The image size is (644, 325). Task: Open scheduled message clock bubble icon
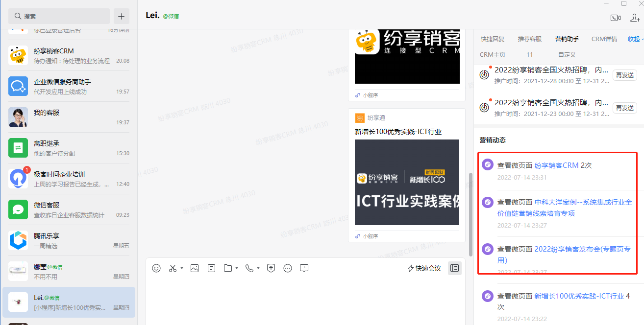click(x=304, y=268)
